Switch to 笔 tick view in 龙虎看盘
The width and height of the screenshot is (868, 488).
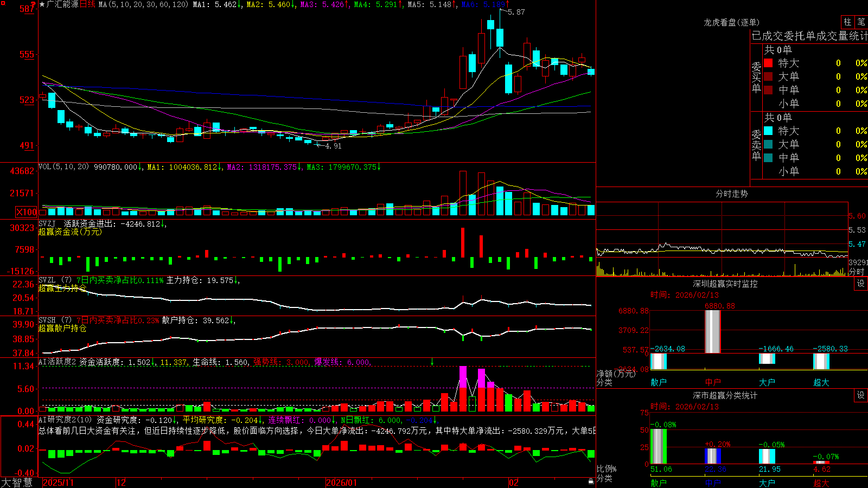[x=861, y=22]
